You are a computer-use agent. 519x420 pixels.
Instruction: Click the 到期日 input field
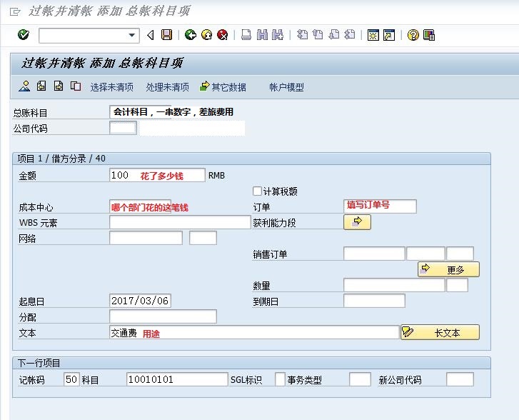tap(374, 301)
